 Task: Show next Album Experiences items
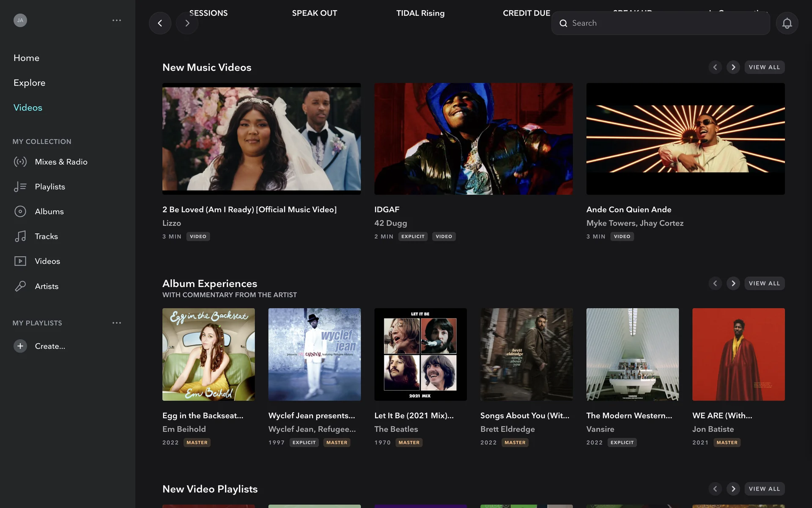pos(733,283)
